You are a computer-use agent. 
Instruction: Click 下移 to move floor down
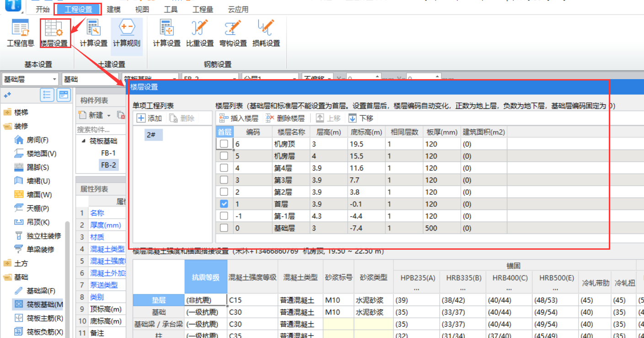pos(361,118)
